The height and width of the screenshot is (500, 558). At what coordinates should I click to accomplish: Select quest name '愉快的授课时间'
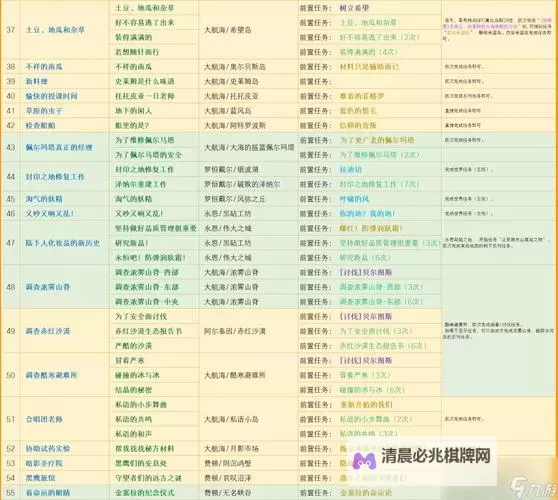tap(51, 96)
